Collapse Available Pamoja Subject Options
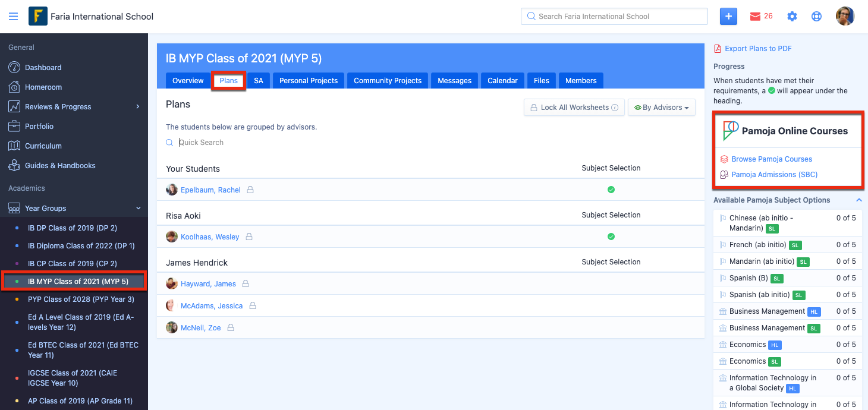Viewport: 868px width, 410px height. point(858,200)
